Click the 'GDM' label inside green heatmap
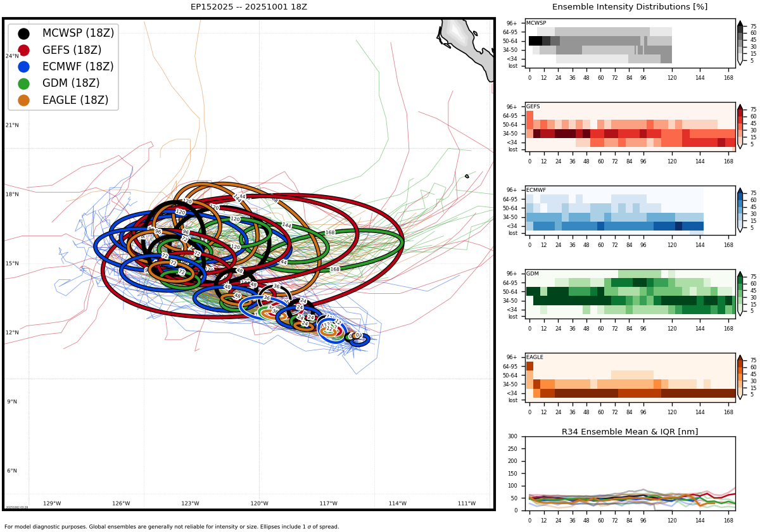This screenshot has height=532, width=760. click(532, 274)
